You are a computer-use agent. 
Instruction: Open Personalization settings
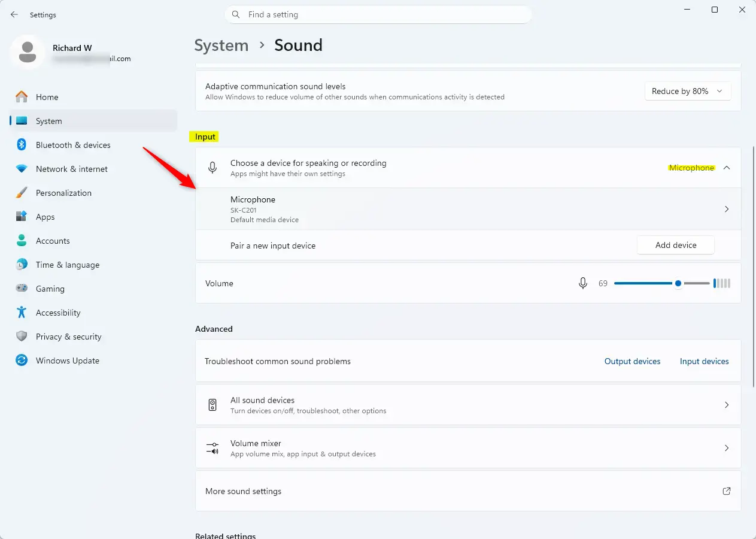[93, 193]
